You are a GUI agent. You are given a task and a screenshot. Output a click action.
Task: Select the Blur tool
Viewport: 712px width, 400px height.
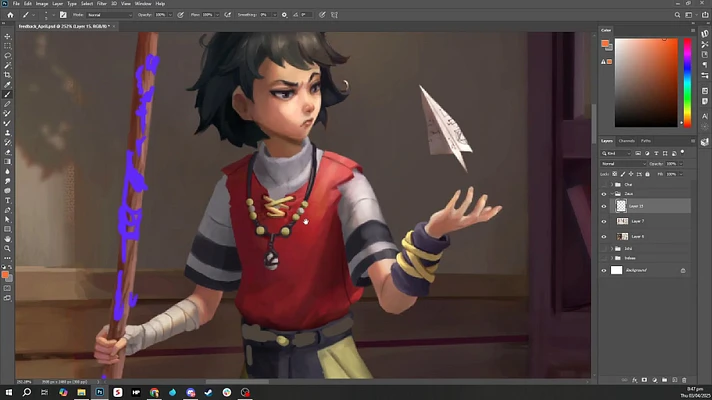pos(7,171)
